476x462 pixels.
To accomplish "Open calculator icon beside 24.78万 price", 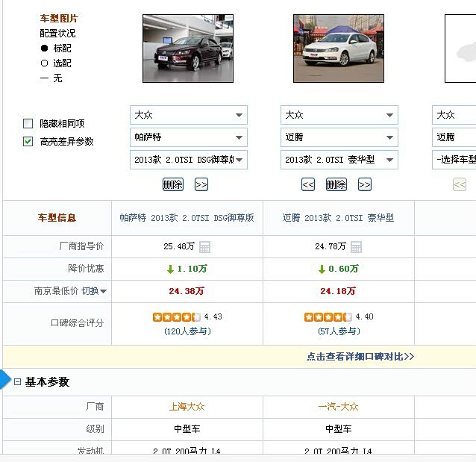I will pyautogui.click(x=356, y=246).
